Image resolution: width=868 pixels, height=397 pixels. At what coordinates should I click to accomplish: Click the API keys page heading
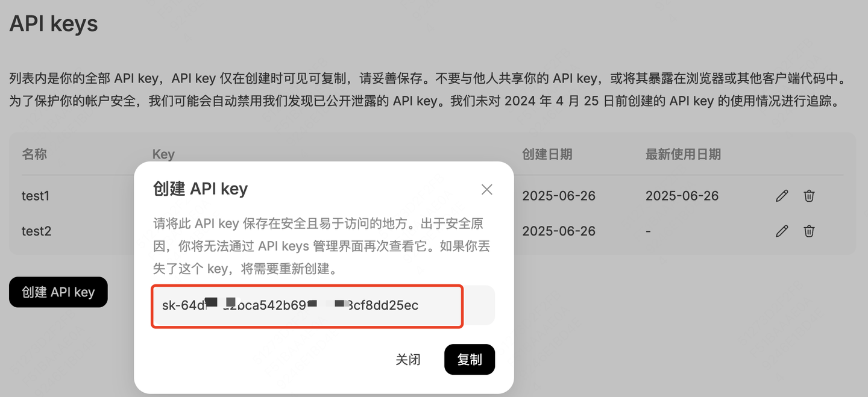pyautogui.click(x=54, y=23)
